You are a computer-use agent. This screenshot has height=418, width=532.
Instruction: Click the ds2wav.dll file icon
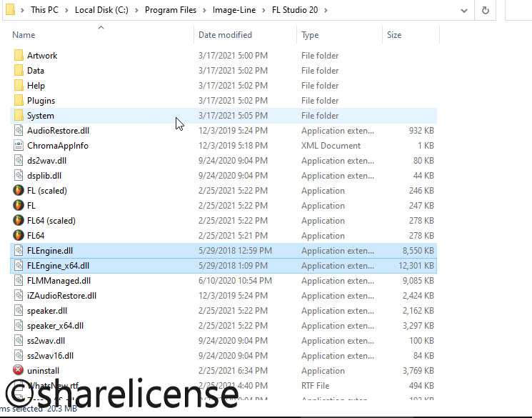19,160
